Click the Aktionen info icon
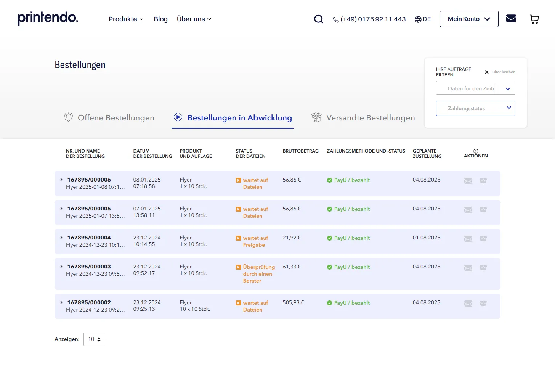555x392 pixels. click(476, 151)
